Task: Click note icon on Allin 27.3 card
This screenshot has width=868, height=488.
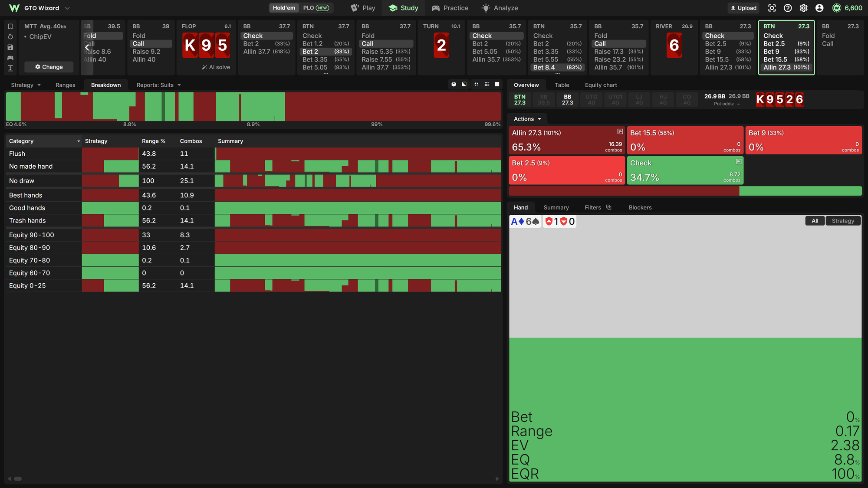Action: pyautogui.click(x=620, y=131)
